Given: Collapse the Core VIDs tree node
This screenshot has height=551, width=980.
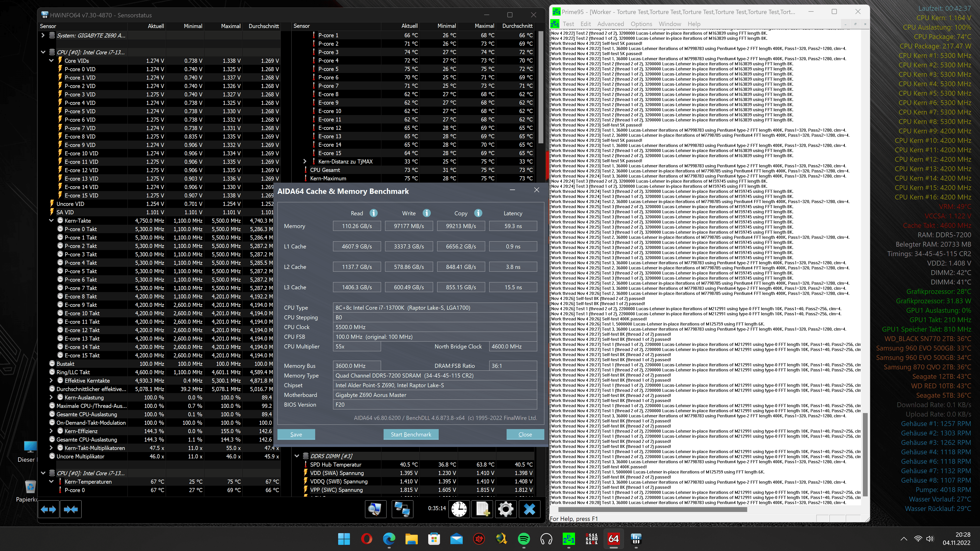Looking at the screenshot, I should pos(51,60).
